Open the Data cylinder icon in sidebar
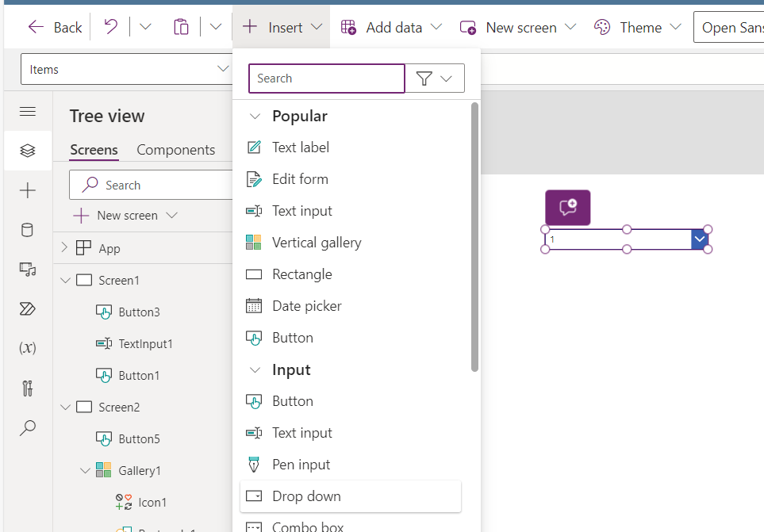 coord(28,230)
